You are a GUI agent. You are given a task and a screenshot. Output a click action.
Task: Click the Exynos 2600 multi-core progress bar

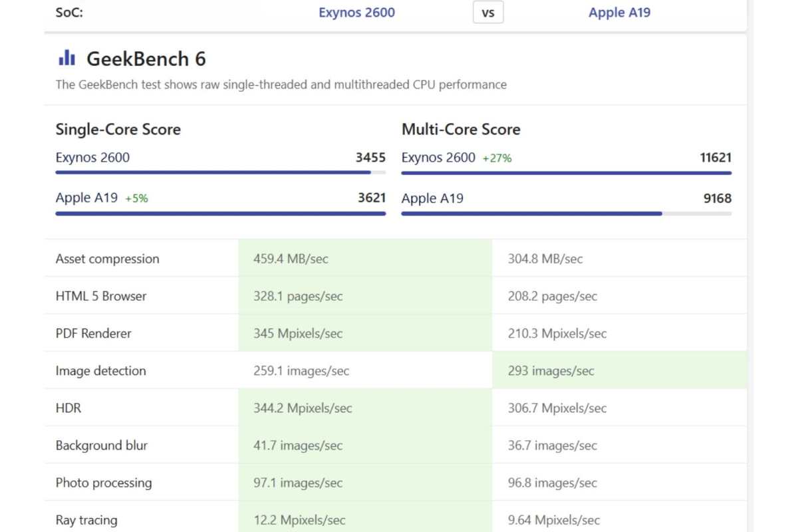[566, 173]
